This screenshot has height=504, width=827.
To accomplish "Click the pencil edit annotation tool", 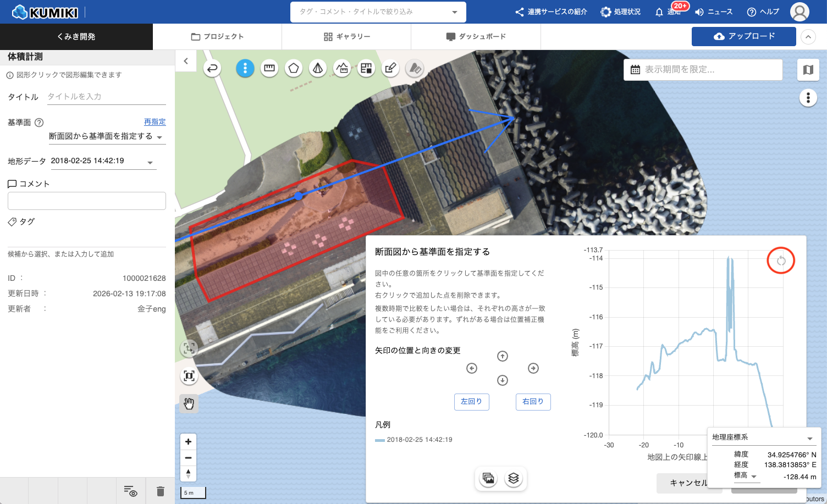I will [390, 68].
